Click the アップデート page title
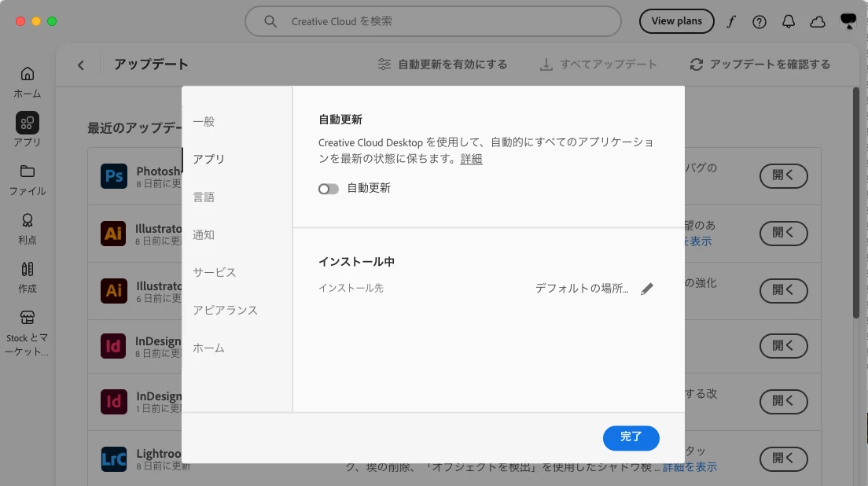868x486 pixels. point(151,64)
